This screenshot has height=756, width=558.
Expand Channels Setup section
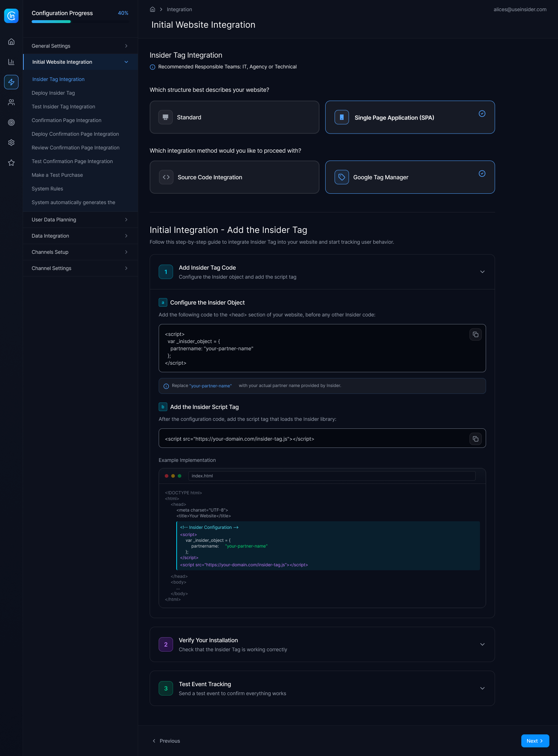81,252
